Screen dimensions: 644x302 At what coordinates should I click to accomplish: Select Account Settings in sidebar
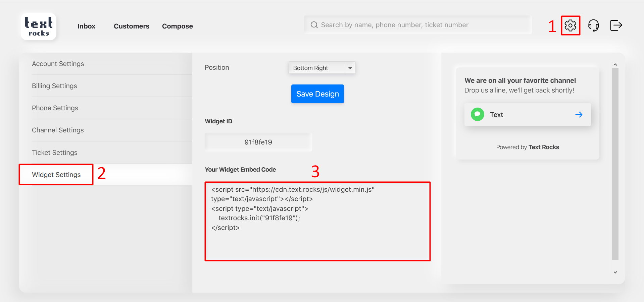[58, 64]
